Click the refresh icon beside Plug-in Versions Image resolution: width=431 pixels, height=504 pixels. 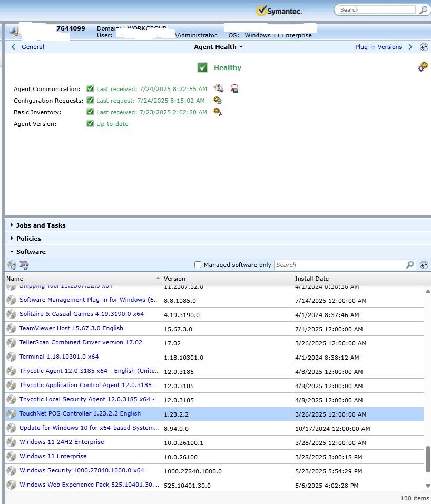coord(424,47)
